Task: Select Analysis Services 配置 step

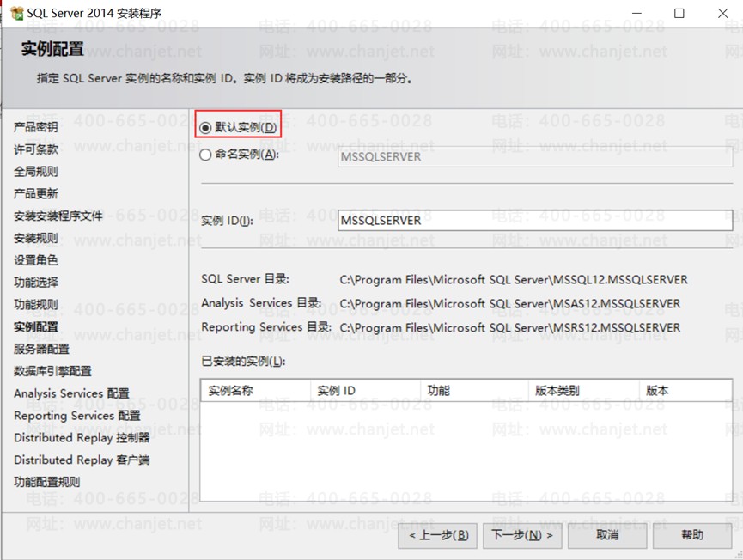Action: [x=71, y=393]
